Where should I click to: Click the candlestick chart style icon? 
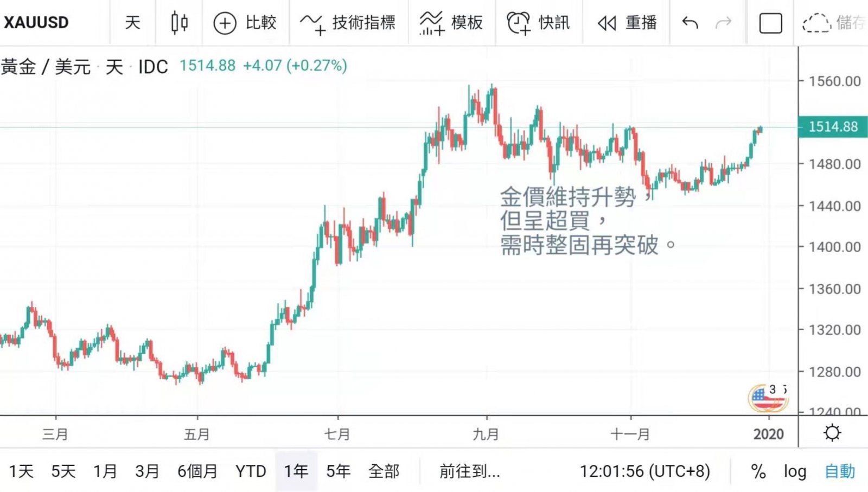[179, 23]
